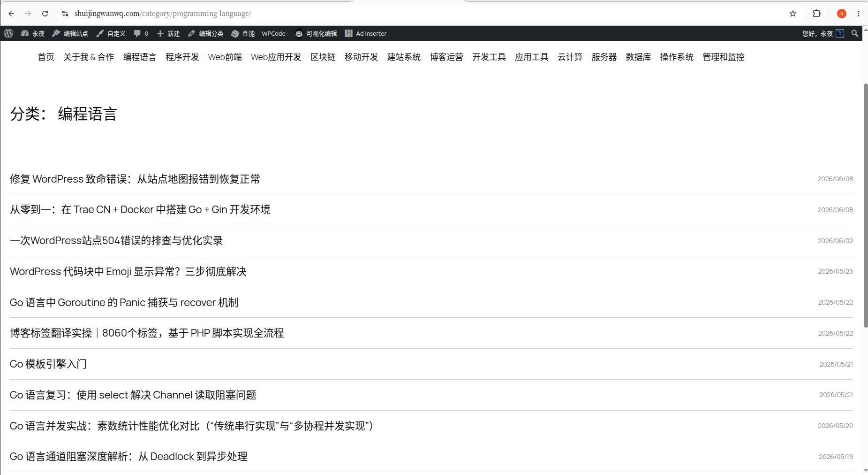
Task: Click the scrollbar down arrow
Action: 865,470
